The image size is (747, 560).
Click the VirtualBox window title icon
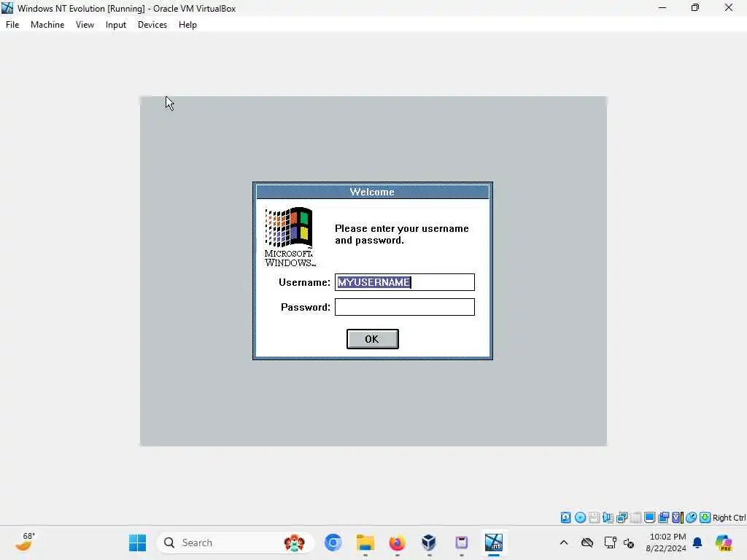pyautogui.click(x=7, y=8)
